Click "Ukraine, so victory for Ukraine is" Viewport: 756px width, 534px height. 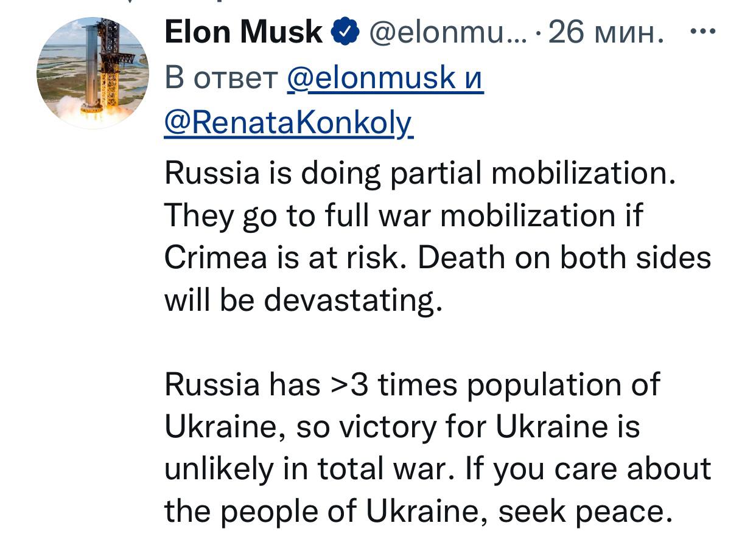click(x=402, y=426)
